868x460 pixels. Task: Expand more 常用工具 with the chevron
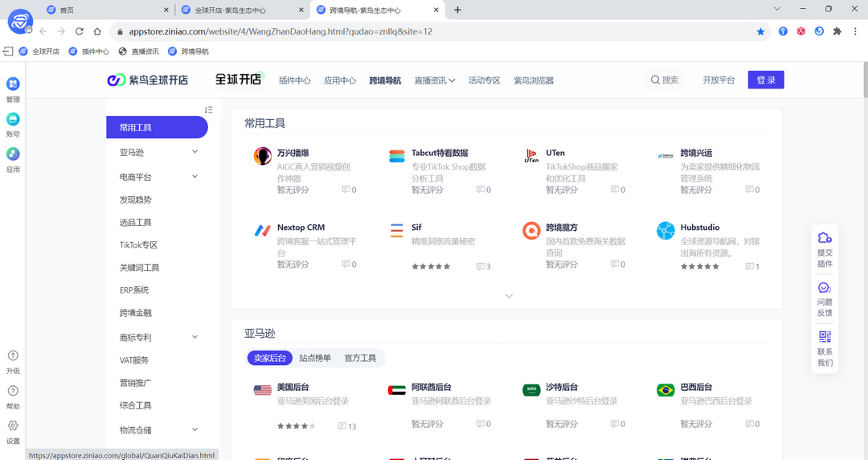click(509, 296)
